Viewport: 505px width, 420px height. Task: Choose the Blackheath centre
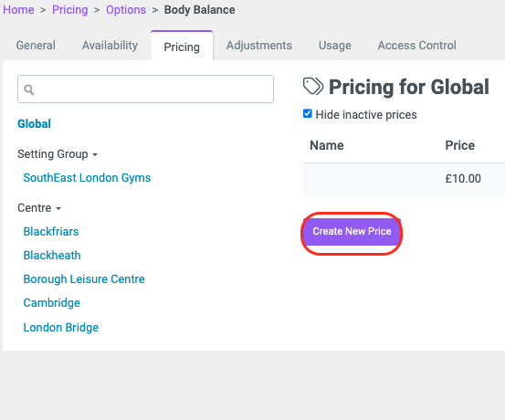coord(52,256)
